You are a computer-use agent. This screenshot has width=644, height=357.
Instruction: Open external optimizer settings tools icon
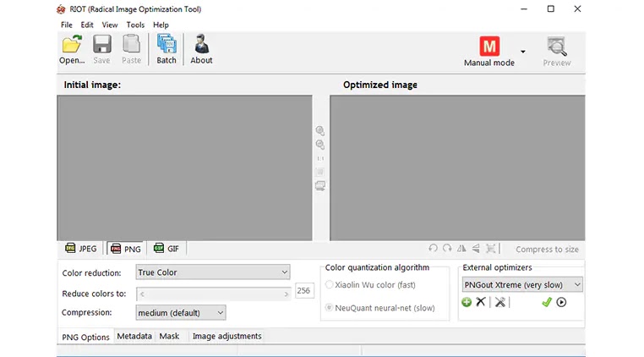pos(499,302)
